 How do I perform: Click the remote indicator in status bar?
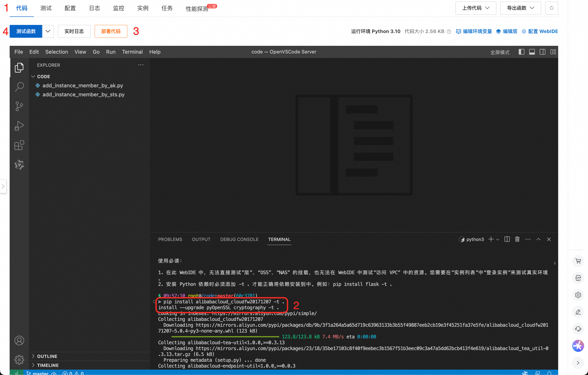[x=16, y=373]
